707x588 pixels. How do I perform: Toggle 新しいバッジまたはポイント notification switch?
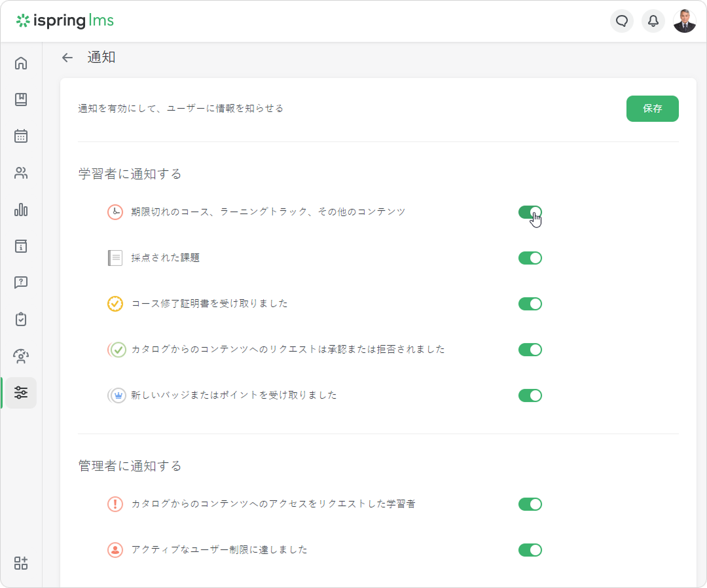coord(530,395)
